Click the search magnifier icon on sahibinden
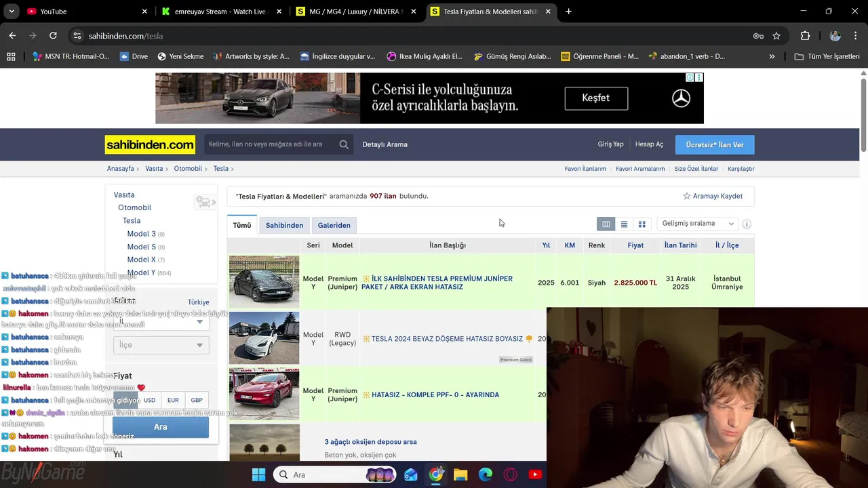The height and width of the screenshot is (488, 868). click(344, 144)
